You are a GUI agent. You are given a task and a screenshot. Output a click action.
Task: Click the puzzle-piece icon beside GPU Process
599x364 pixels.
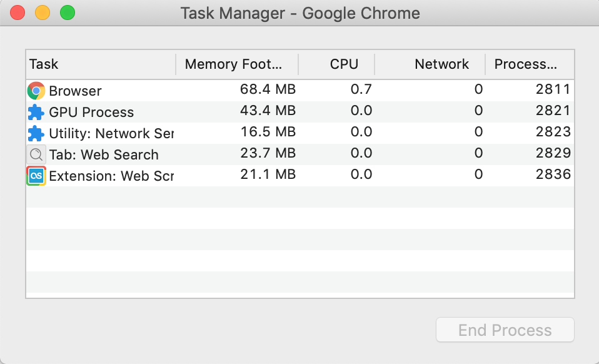coord(36,113)
